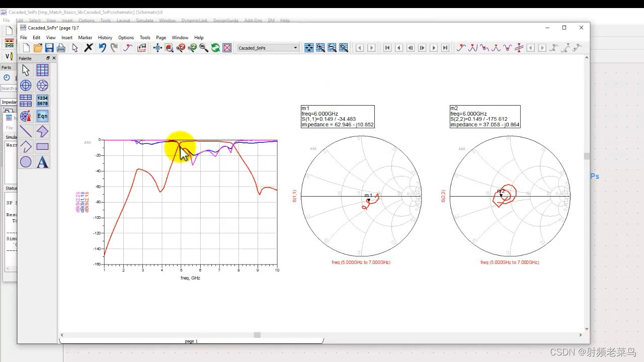Select the rectangle drawing tool in Palette

tap(42, 147)
